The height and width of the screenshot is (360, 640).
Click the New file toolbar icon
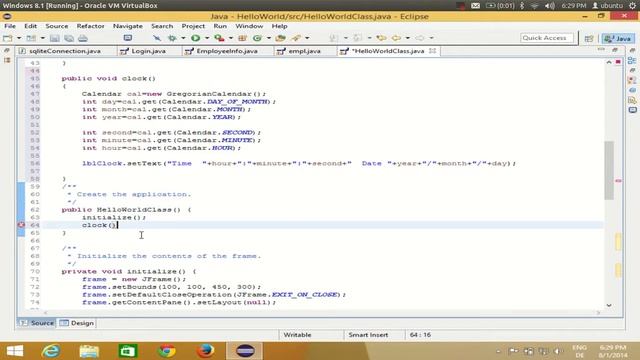coord(7,38)
